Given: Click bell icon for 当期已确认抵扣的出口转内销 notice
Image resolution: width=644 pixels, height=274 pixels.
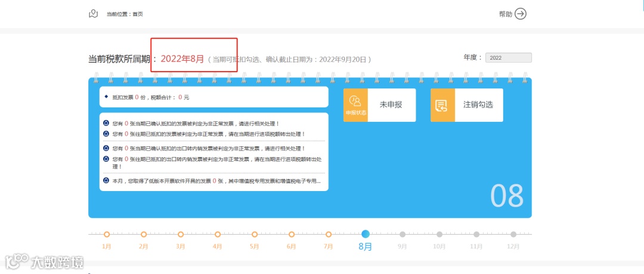Looking at the screenshot, I should click(106, 148).
